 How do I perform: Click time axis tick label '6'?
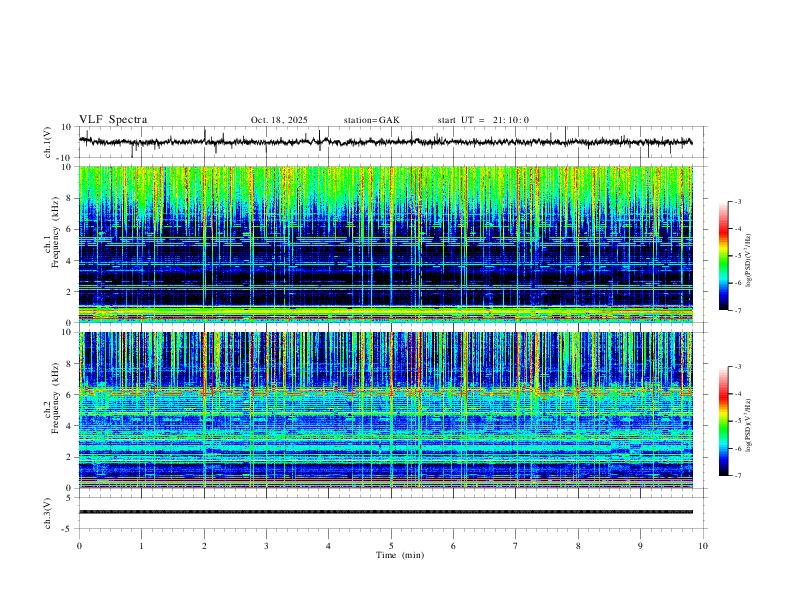453,546
